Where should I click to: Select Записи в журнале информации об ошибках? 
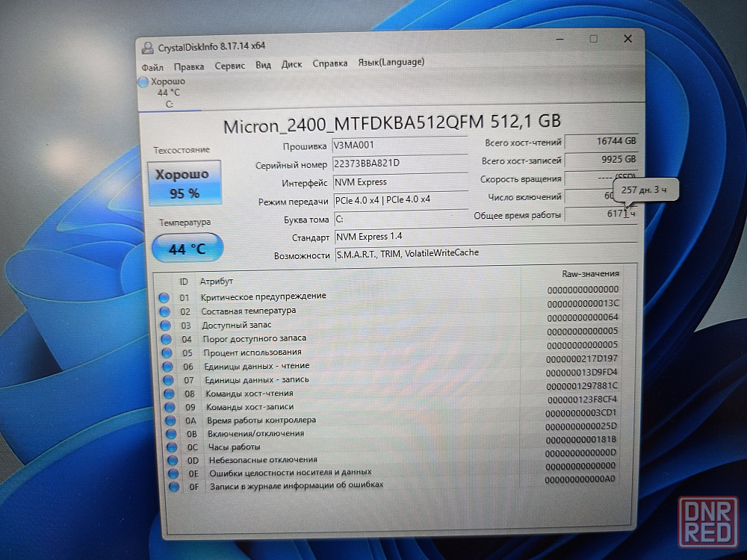(x=297, y=485)
